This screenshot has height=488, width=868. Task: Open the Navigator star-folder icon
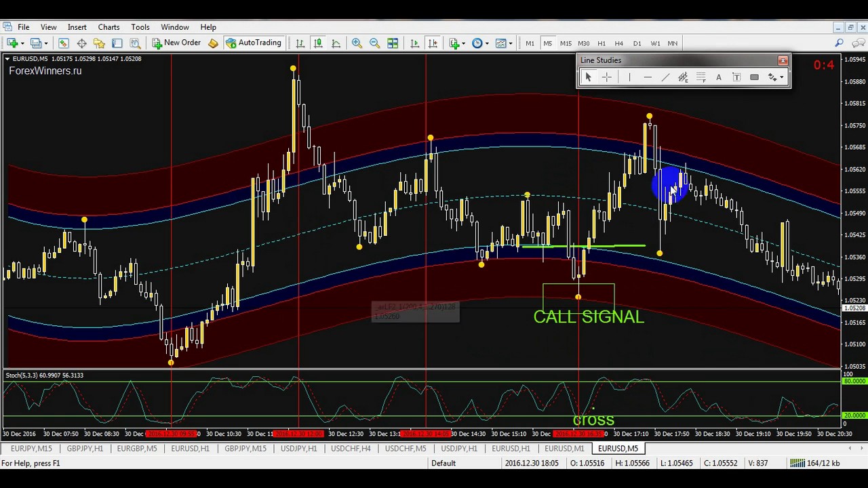click(99, 43)
